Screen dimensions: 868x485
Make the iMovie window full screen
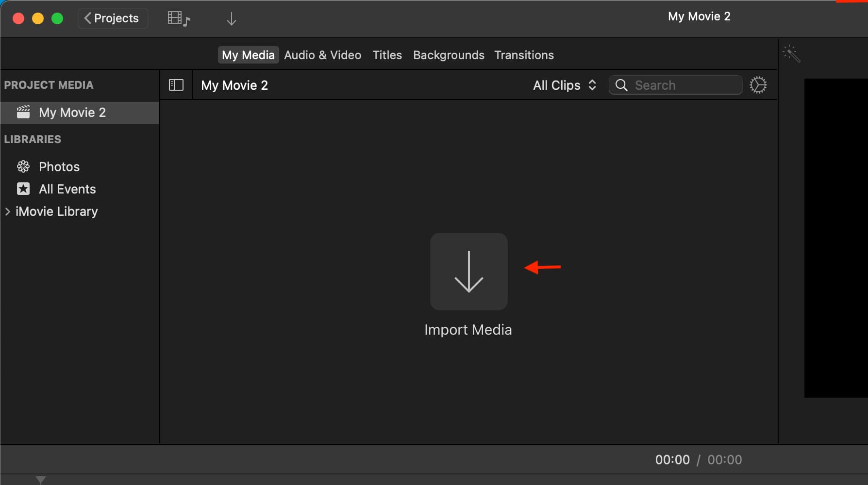(57, 18)
